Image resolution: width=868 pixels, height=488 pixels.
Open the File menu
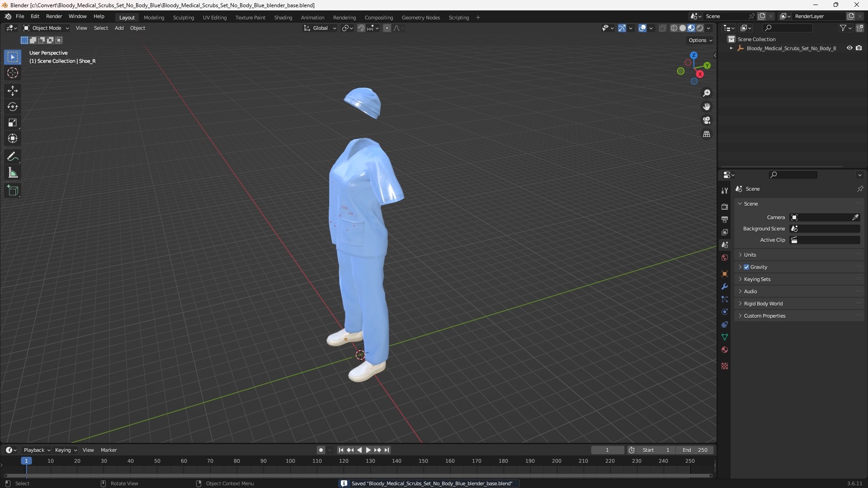click(20, 16)
